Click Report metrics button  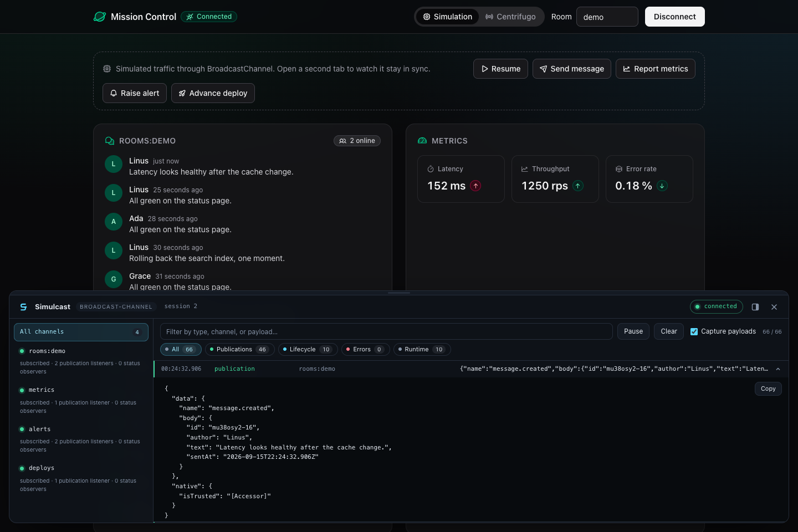point(655,69)
